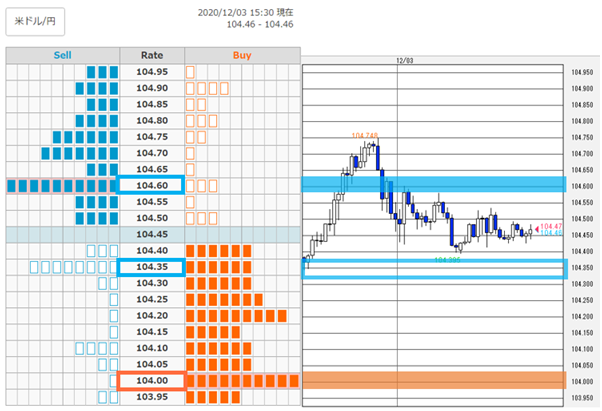Click the 103.95 rate cell

tap(152, 397)
